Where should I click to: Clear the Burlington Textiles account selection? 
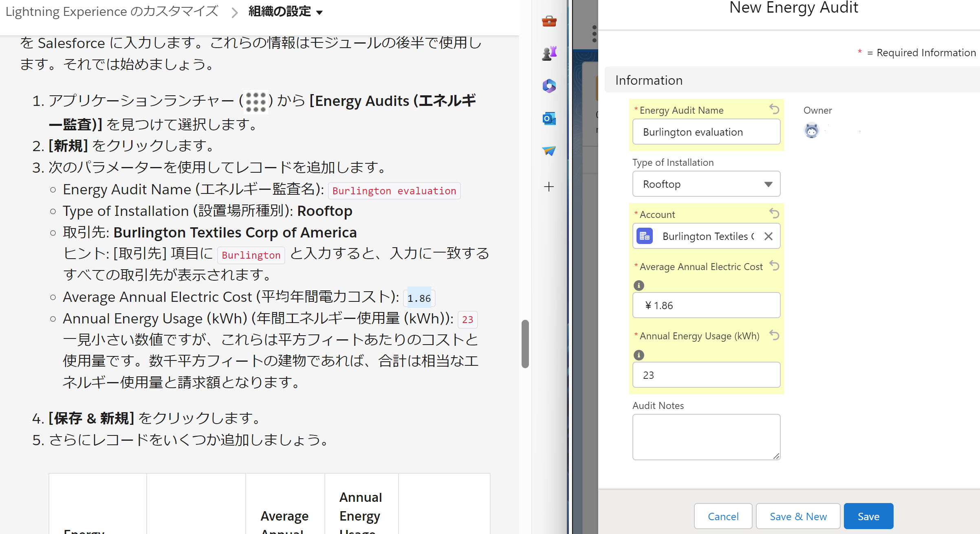click(x=768, y=236)
